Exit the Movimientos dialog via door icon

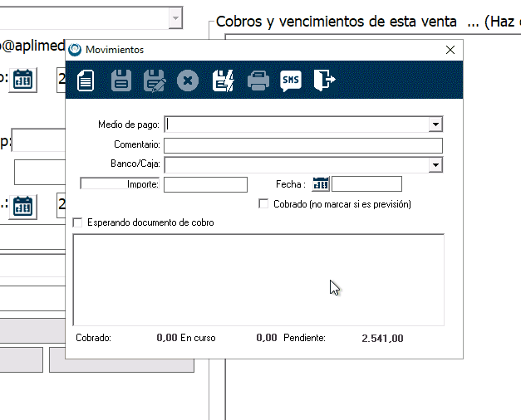pos(324,81)
